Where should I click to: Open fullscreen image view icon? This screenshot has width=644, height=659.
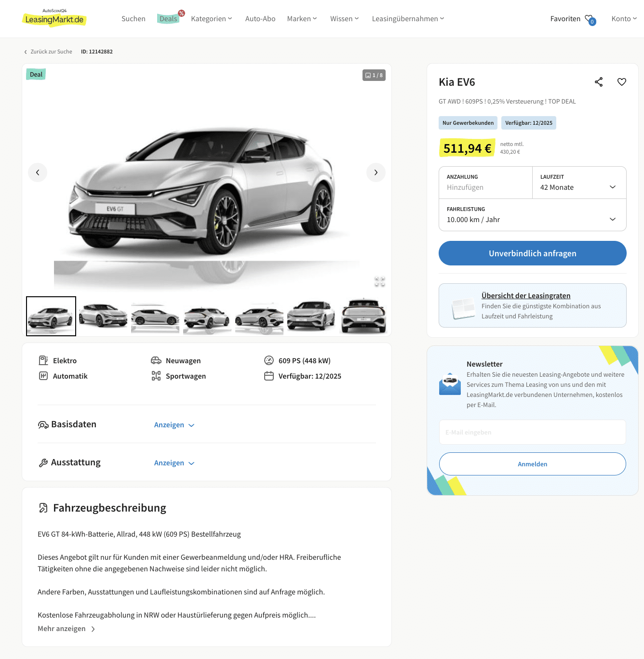[x=380, y=282]
